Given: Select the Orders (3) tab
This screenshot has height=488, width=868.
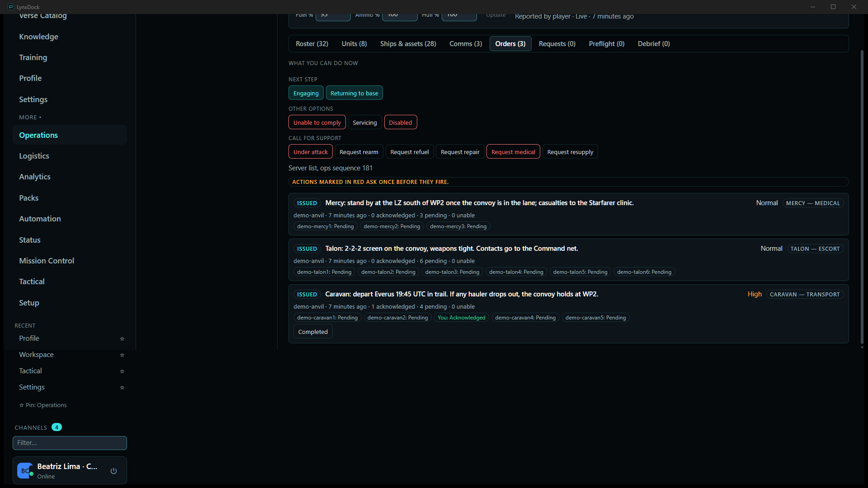Looking at the screenshot, I should pyautogui.click(x=510, y=44).
